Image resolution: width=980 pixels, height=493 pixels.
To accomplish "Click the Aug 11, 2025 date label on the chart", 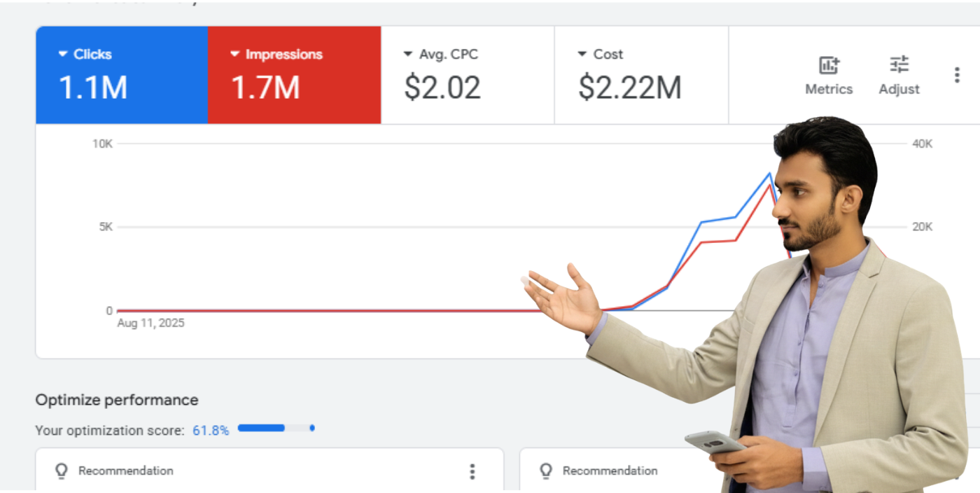I will (x=149, y=323).
